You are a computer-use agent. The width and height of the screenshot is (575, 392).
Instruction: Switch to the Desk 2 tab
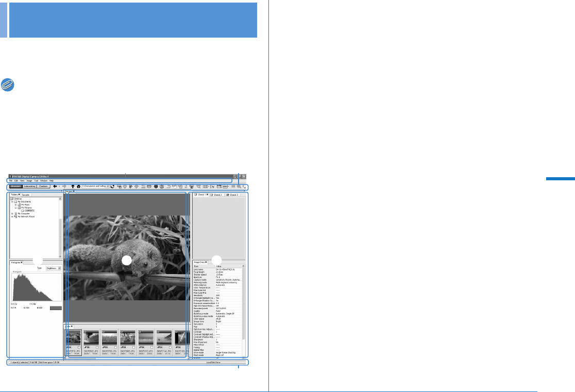point(217,195)
